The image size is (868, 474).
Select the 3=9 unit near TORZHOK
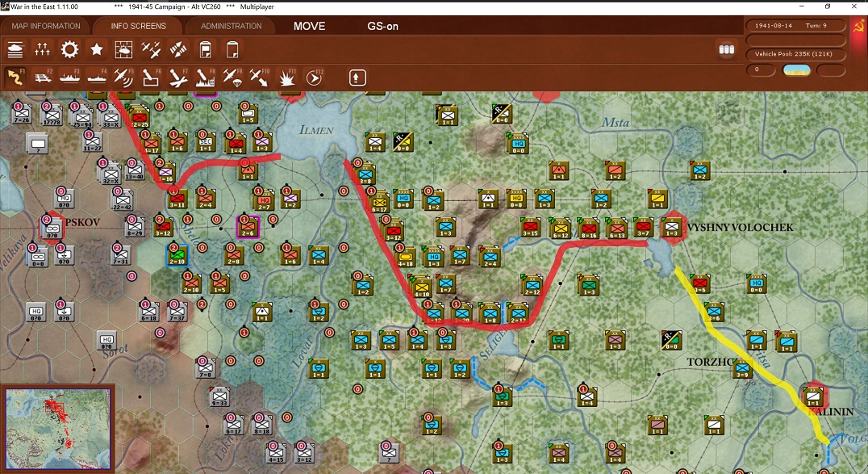pos(742,369)
